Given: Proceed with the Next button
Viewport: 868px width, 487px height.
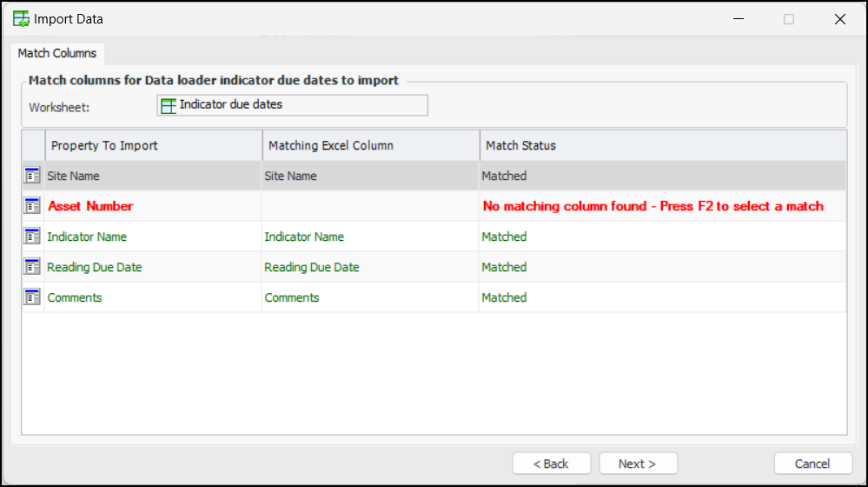Looking at the screenshot, I should click(637, 464).
